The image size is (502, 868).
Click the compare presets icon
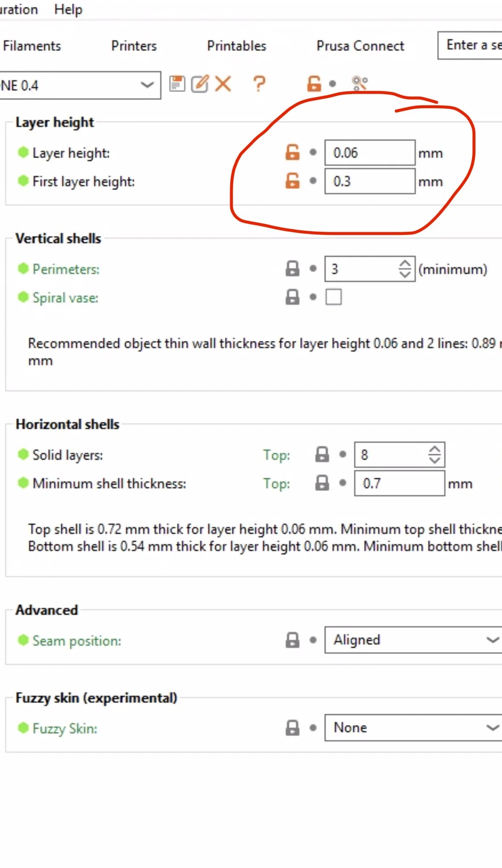click(360, 83)
